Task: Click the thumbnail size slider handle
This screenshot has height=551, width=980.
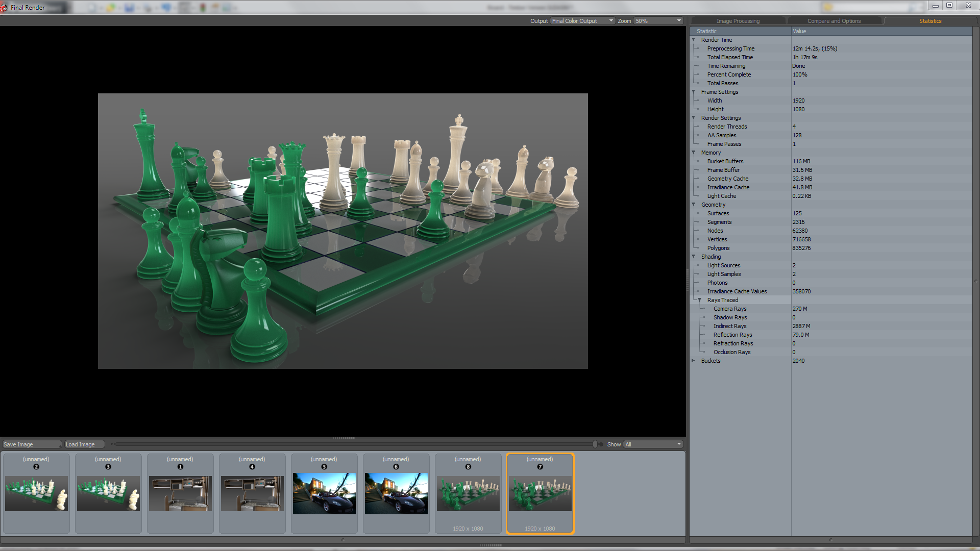Action: [x=595, y=444]
